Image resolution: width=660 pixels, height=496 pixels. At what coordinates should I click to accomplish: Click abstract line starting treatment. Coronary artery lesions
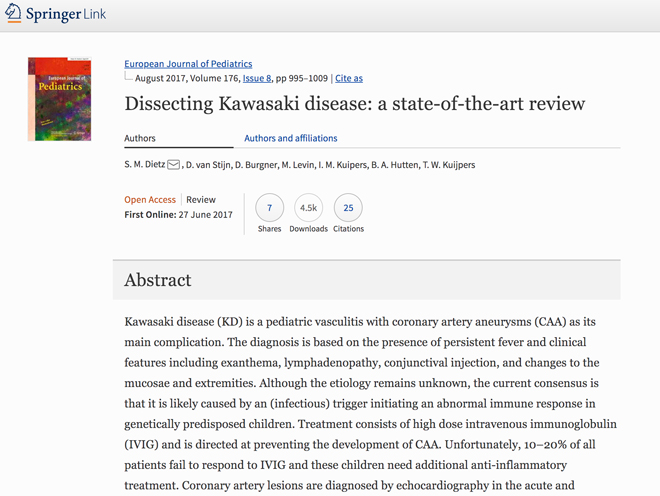coord(349,485)
